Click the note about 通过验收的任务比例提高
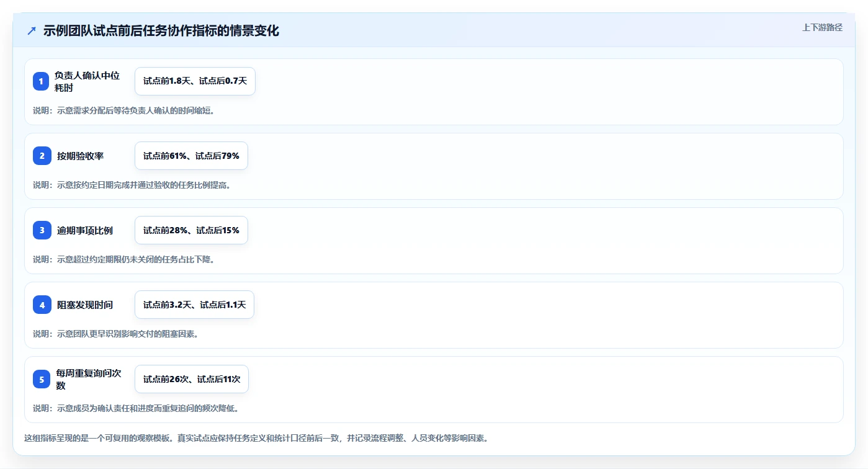The height and width of the screenshot is (469, 868). tap(132, 185)
